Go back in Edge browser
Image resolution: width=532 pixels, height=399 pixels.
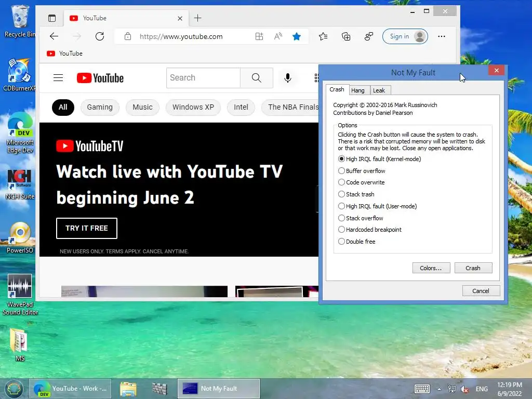click(x=54, y=36)
